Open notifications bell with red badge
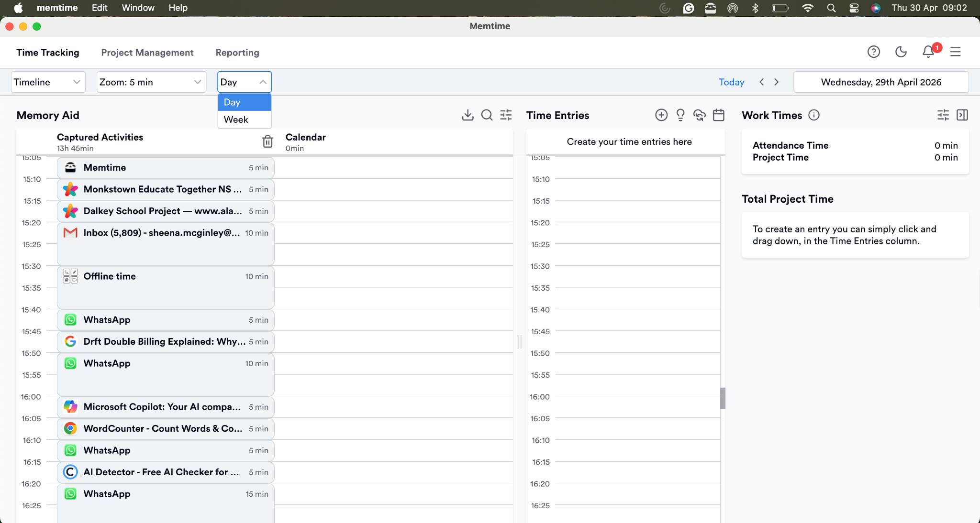This screenshot has width=980, height=523. [929, 51]
